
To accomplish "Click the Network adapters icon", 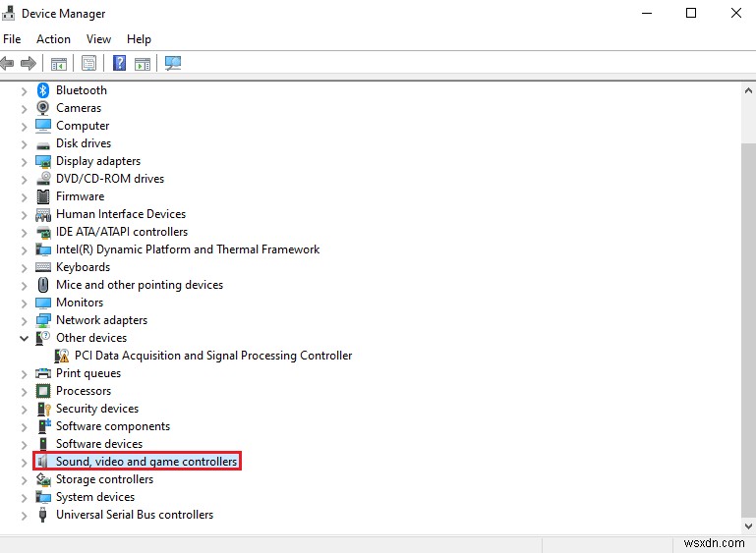I will point(43,320).
